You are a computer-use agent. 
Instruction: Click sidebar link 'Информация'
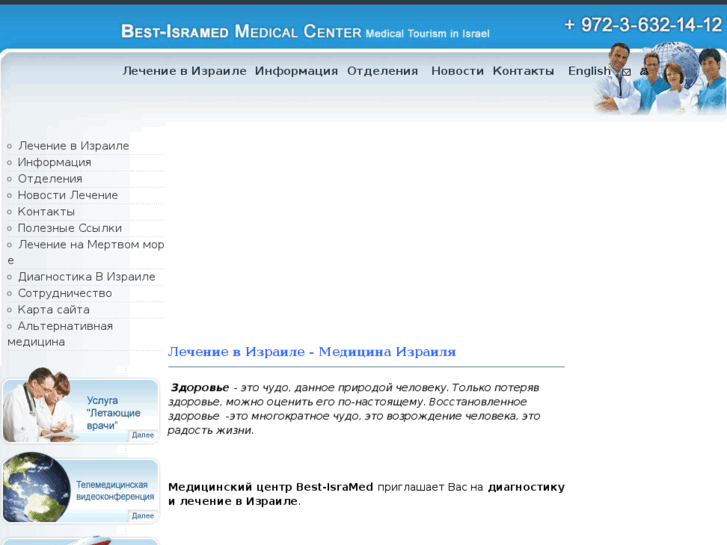click(x=54, y=162)
